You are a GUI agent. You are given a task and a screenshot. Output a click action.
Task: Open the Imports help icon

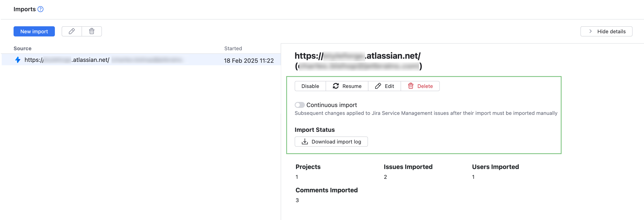coord(41,9)
